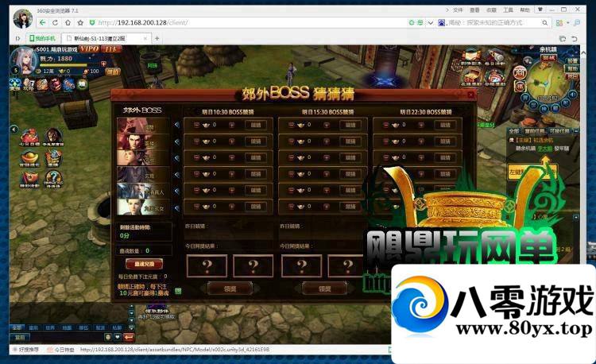
Task: Click the small green icon beside rules text
Action: tap(178, 291)
